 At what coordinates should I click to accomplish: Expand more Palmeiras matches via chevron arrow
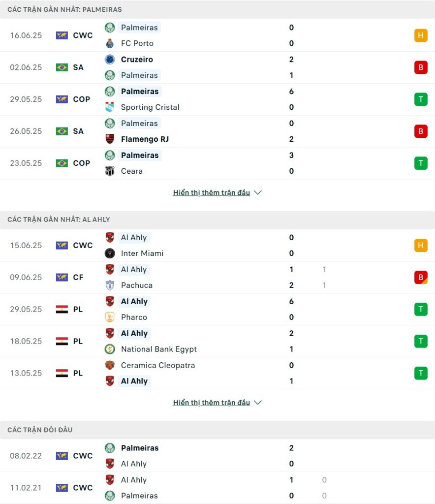click(x=258, y=192)
